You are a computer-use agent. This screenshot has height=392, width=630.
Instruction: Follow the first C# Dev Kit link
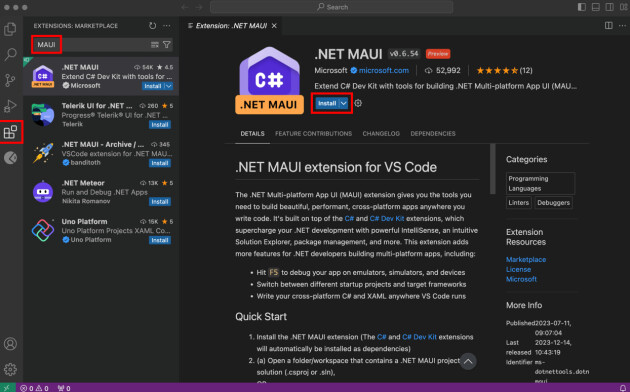[x=387, y=218]
